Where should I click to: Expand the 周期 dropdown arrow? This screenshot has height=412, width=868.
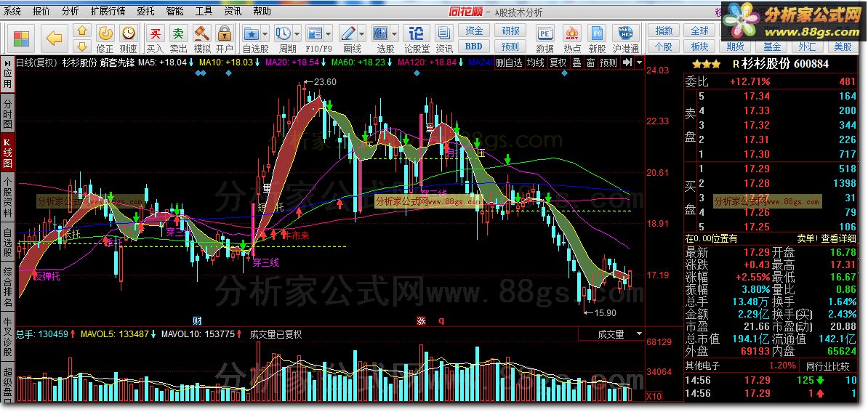pos(296,33)
